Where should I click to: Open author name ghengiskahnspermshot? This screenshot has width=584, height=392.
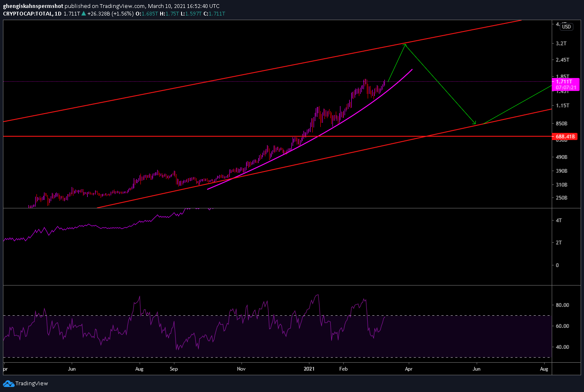tap(33, 6)
